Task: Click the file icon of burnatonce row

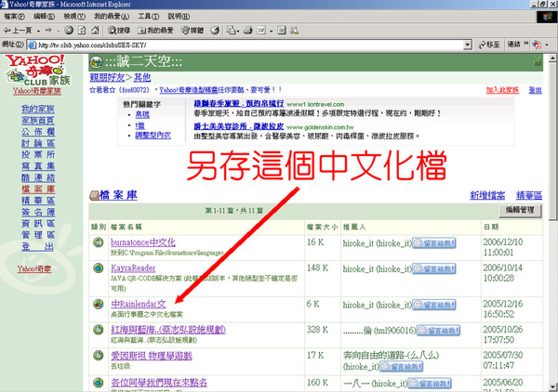Action: [99, 242]
